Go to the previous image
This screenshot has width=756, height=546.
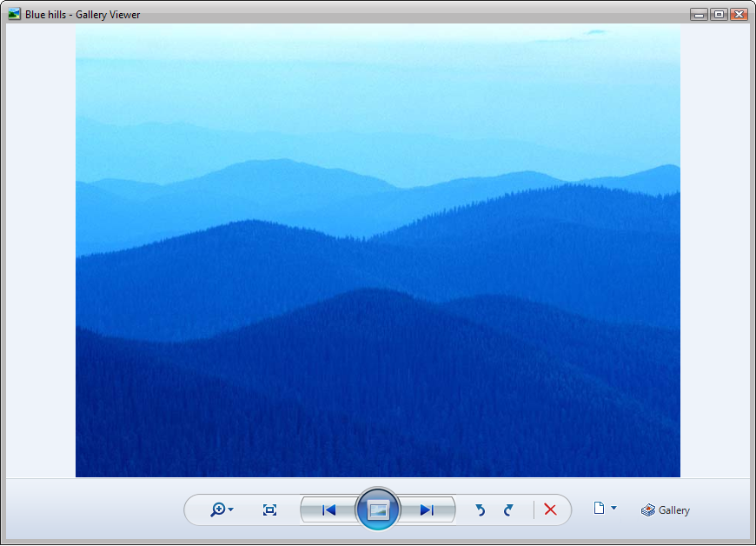coord(328,509)
